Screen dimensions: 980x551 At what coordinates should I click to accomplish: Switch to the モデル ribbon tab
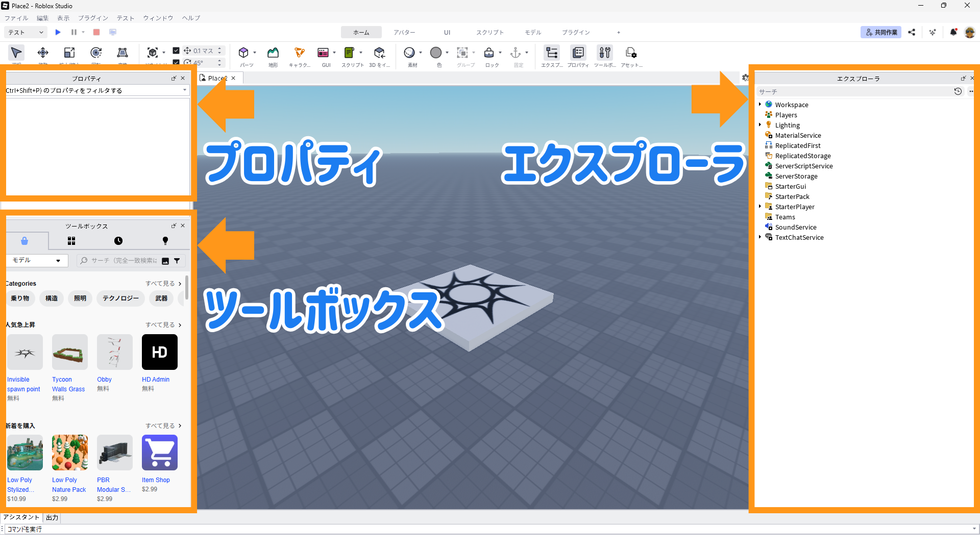533,32
